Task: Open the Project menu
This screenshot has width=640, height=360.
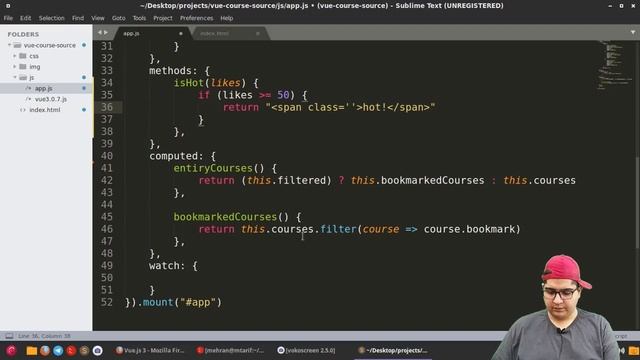Action: pos(162,18)
